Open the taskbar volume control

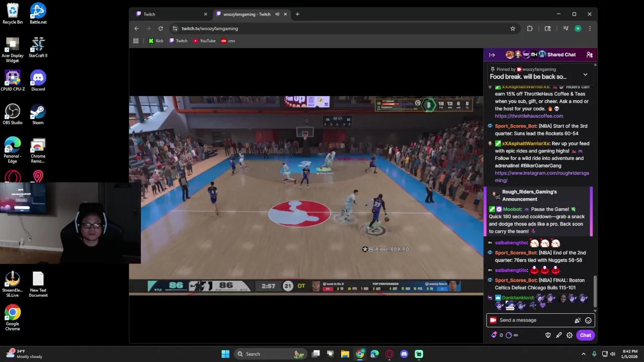tap(613, 354)
